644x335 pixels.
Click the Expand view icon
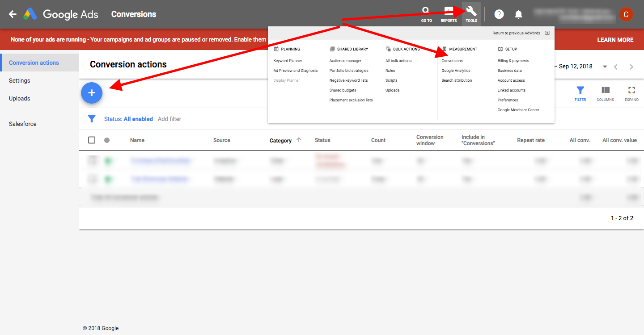point(631,93)
